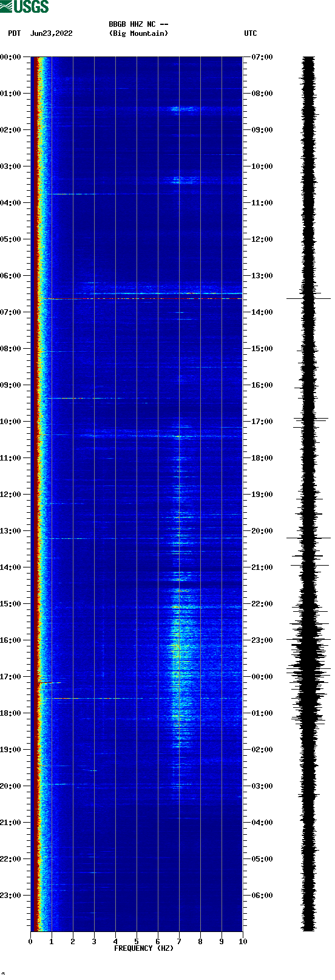Click the 3 Hz frequency tick label
335x980 pixels.
[x=94, y=942]
